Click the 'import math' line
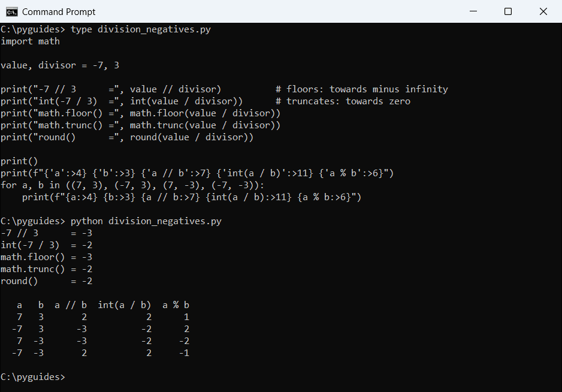 click(30, 41)
